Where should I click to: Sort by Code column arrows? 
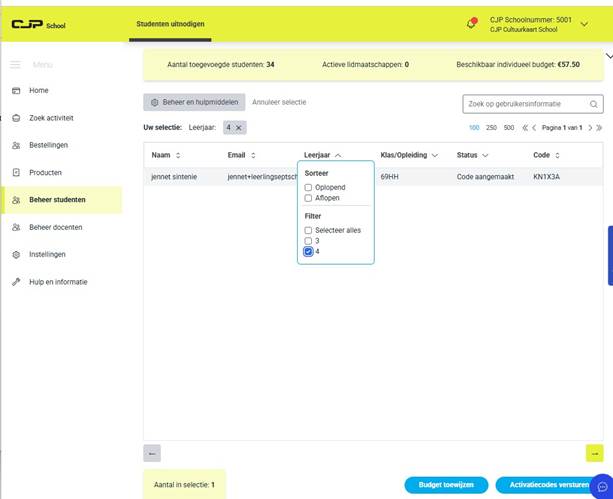[557, 155]
